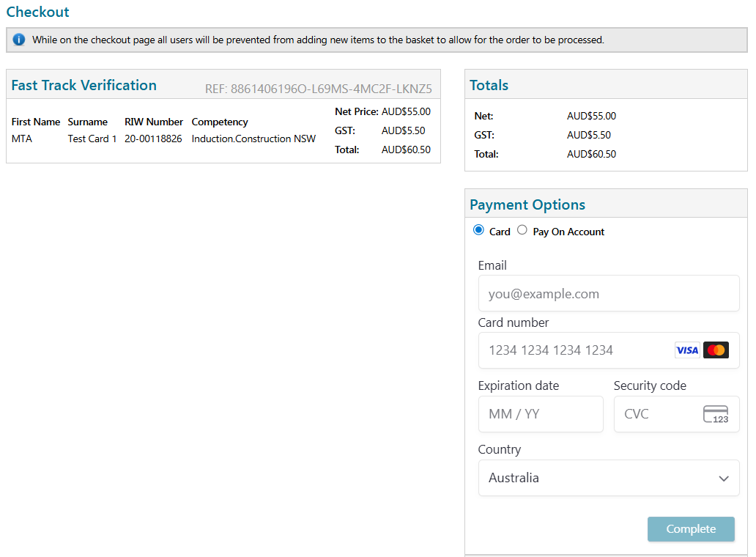
Task: Click the Fast Track Verification heading
Action: 84,85
